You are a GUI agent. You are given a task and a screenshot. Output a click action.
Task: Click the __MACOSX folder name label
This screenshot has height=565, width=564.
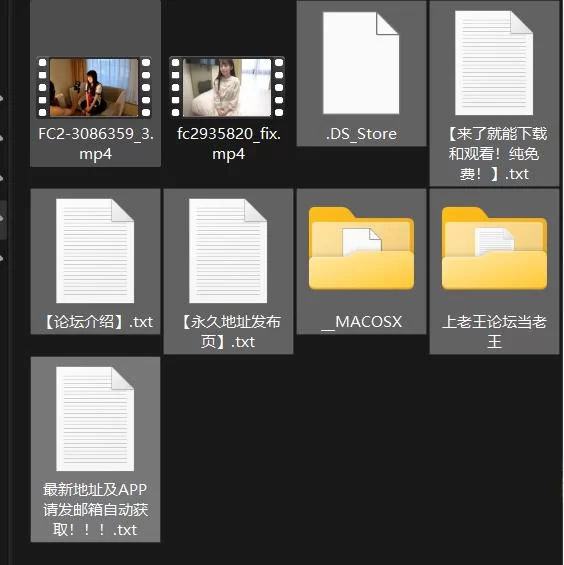(x=361, y=322)
